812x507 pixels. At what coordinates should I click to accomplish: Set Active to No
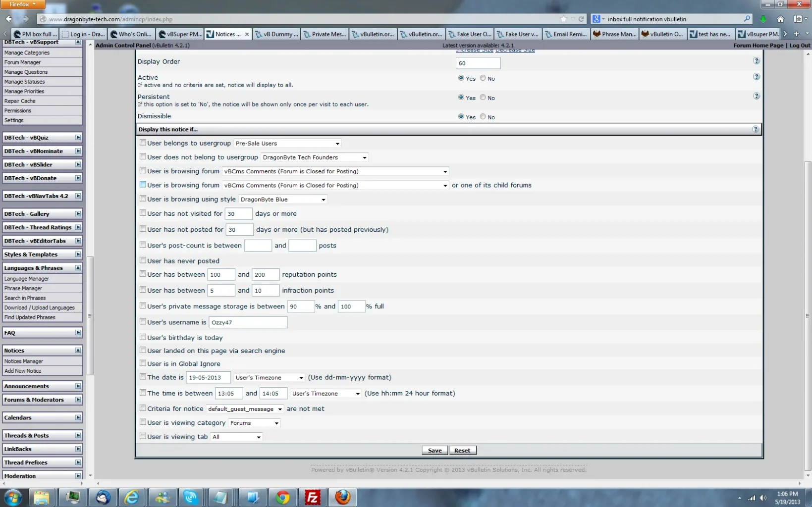(x=483, y=78)
